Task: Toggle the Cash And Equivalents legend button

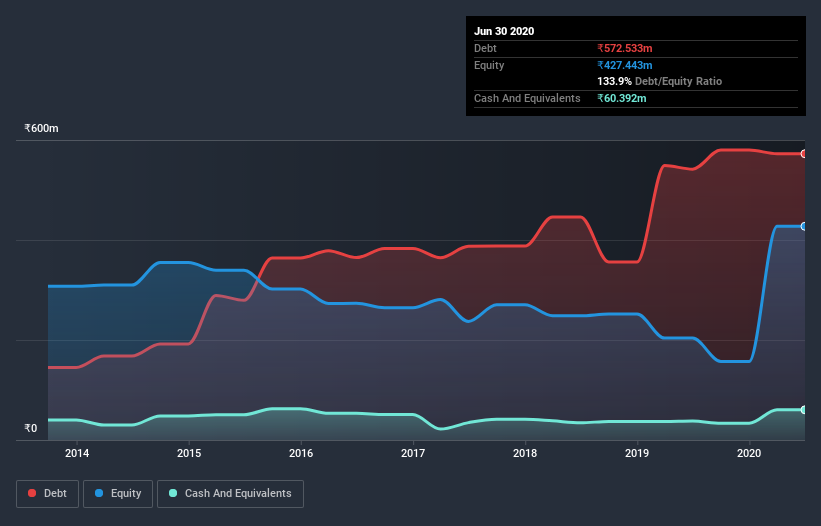Action: (230, 494)
